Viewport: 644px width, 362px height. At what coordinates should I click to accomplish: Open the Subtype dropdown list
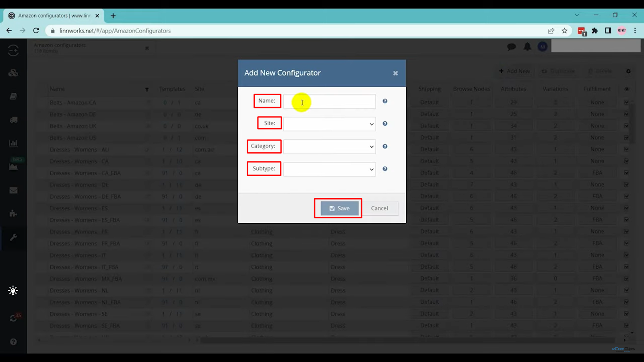point(329,169)
